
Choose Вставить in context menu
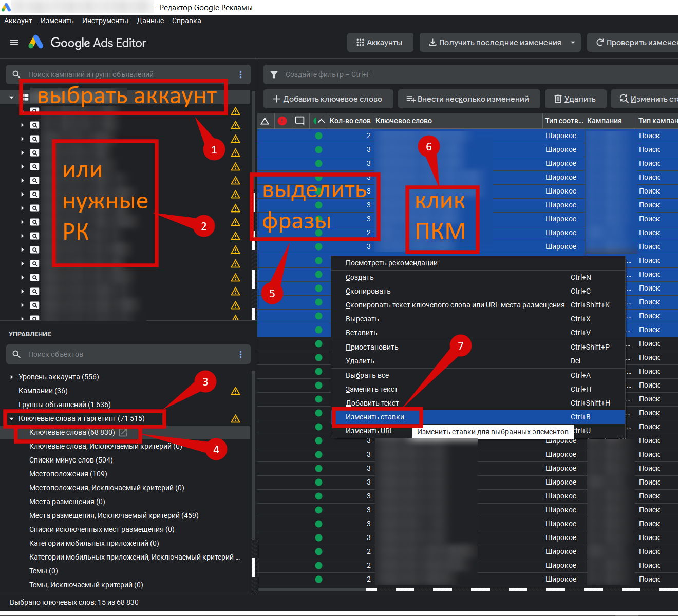(478, 333)
